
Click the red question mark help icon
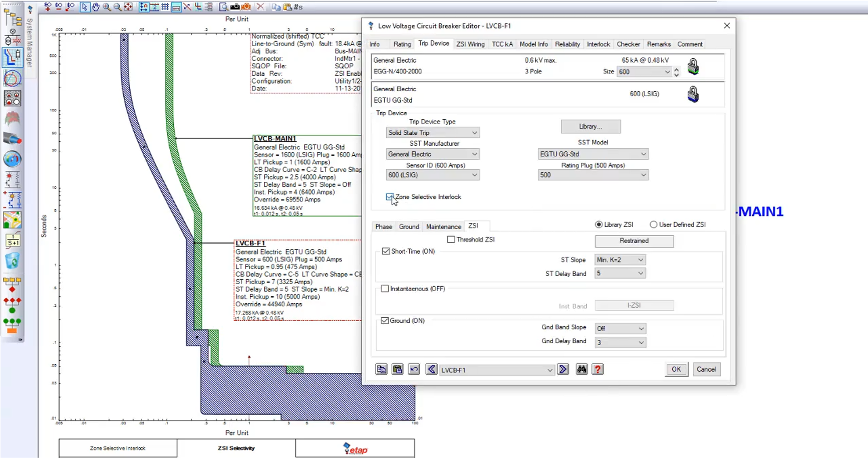pos(598,369)
